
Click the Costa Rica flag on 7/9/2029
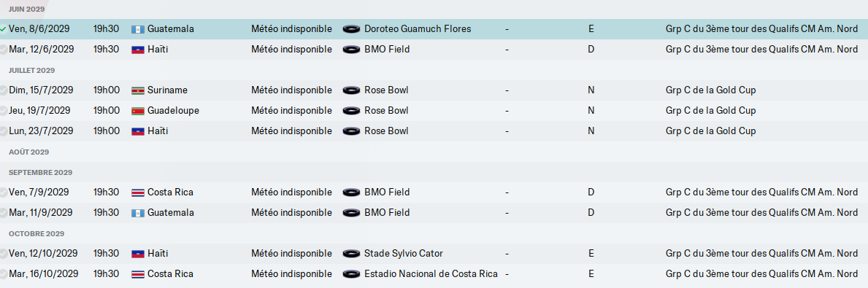pyautogui.click(x=137, y=193)
